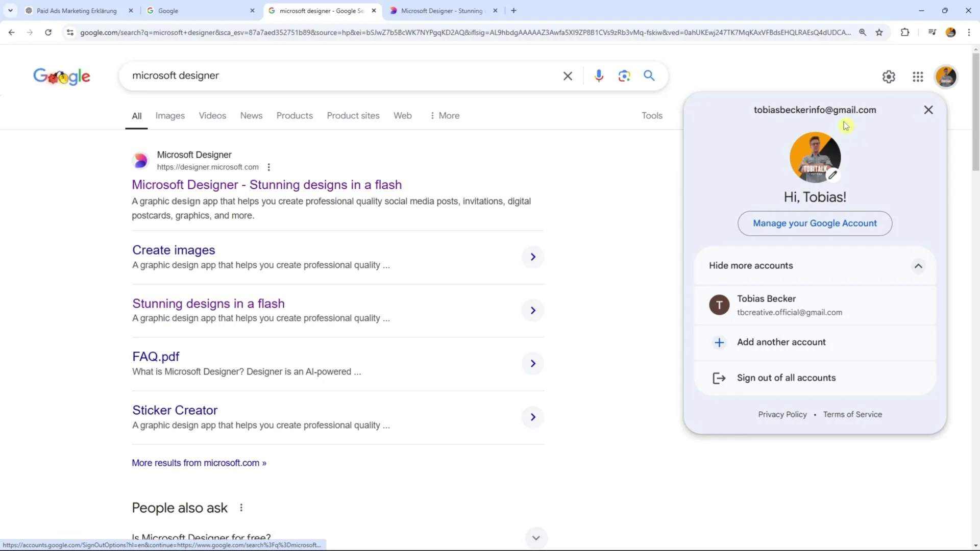Click Manage your Google Account
Viewport: 980px width, 551px height.
pos(815,223)
